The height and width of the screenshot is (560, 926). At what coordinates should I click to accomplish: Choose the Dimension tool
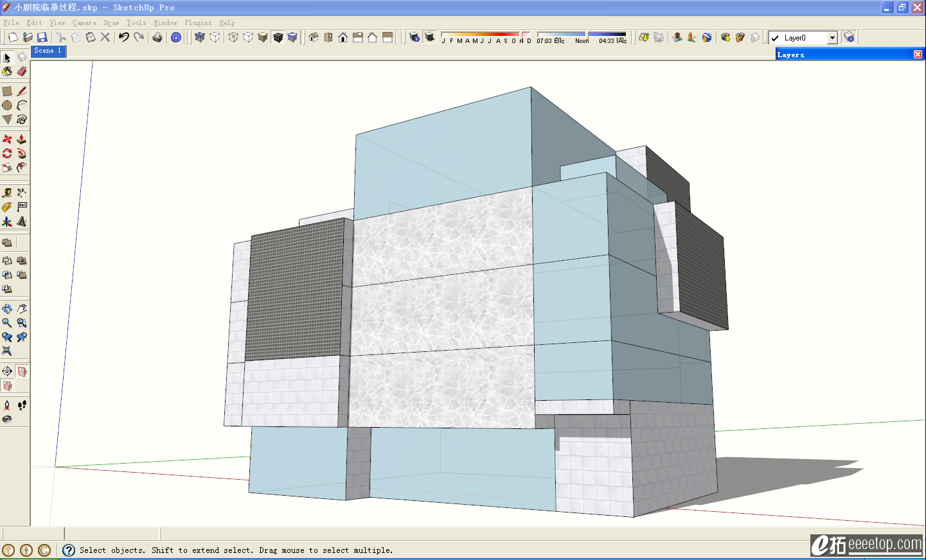coord(22,193)
